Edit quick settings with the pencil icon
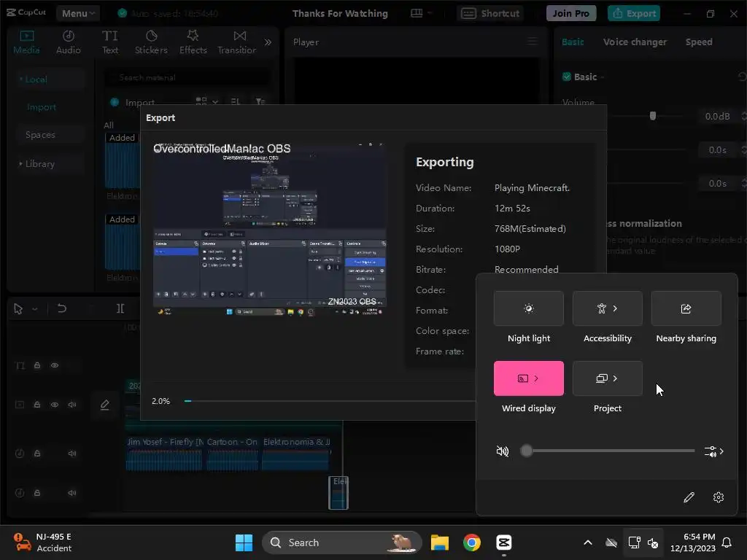 pos(689,497)
